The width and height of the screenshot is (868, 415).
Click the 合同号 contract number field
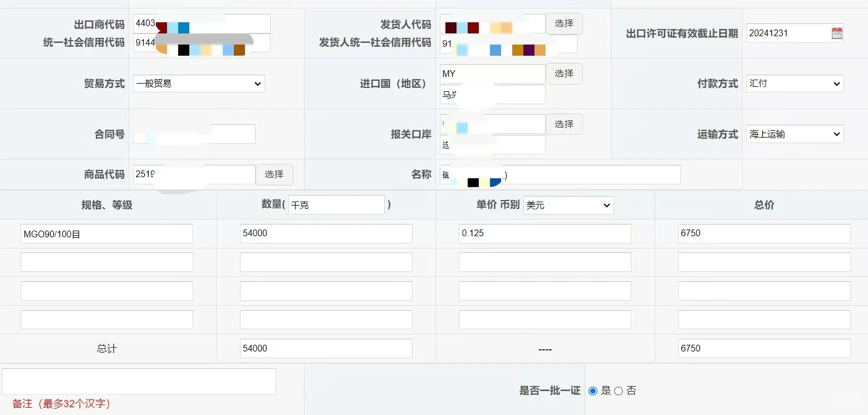point(194,134)
